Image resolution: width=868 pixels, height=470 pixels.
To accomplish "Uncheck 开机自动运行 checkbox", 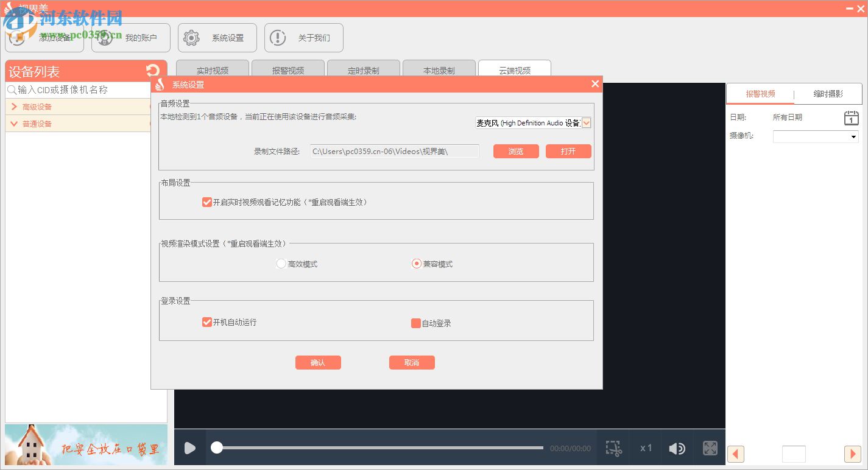I will [x=207, y=323].
